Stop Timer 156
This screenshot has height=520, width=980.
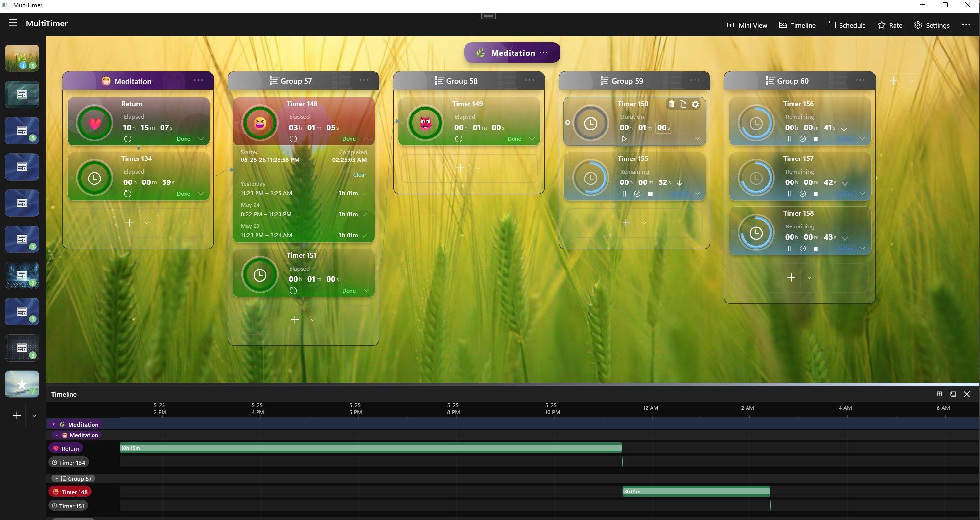tap(816, 139)
